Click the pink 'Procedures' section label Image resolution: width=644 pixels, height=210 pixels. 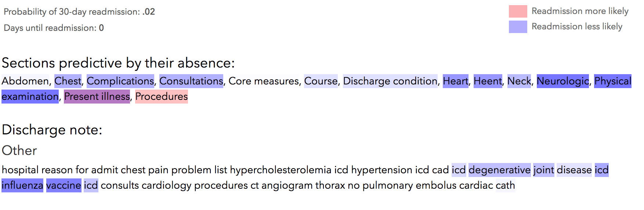tap(161, 97)
